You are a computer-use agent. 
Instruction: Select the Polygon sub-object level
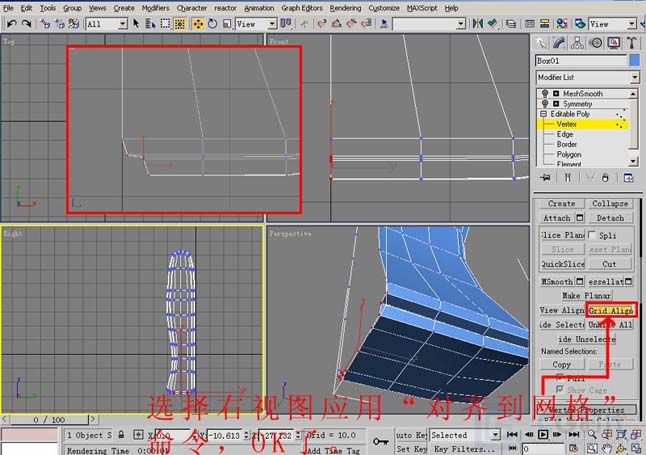click(x=569, y=155)
